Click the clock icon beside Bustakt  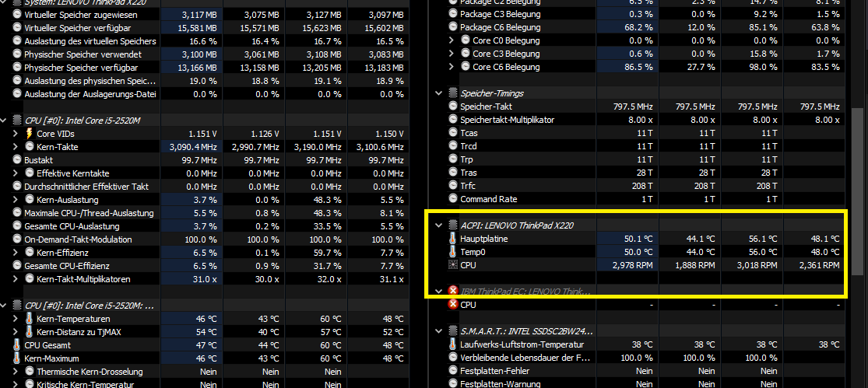coord(17,160)
